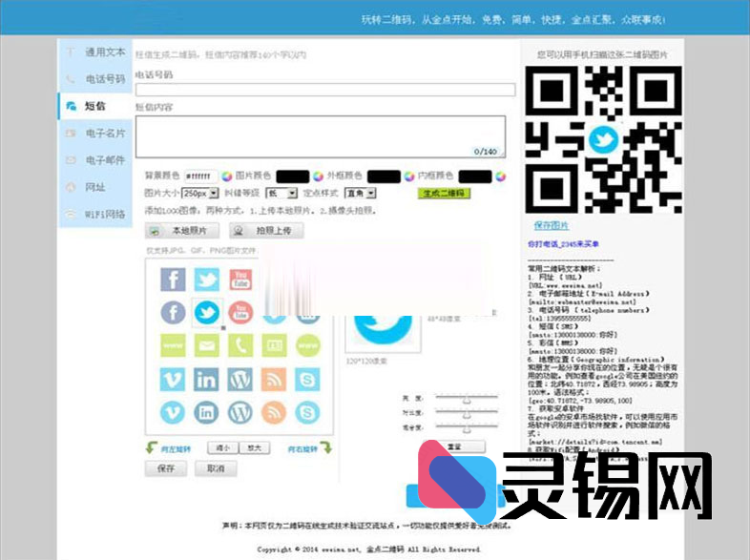Click the 短信内容 text area
This screenshot has width=750, height=560.
[320, 136]
